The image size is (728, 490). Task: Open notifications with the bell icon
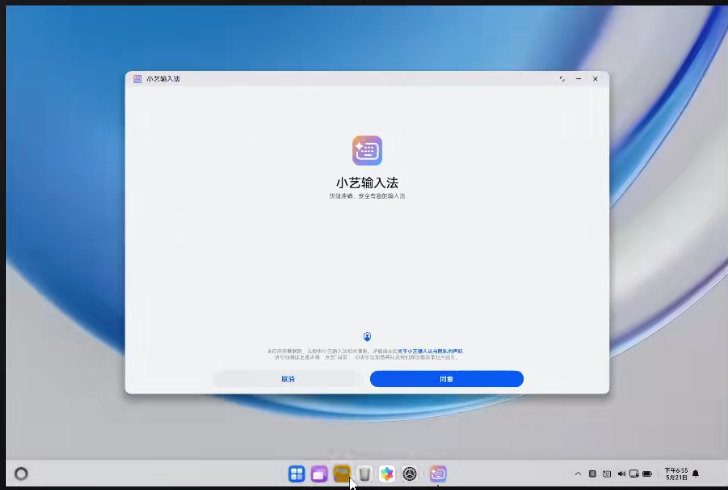[696, 474]
